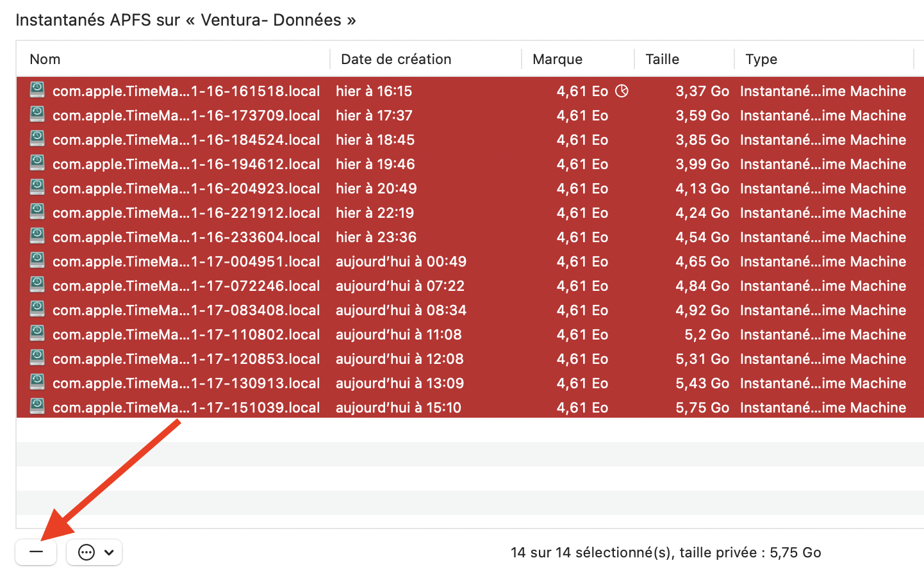Click the date 'aujourd'hui à 13:09'
The height and width of the screenshot is (574, 924).
coord(400,383)
